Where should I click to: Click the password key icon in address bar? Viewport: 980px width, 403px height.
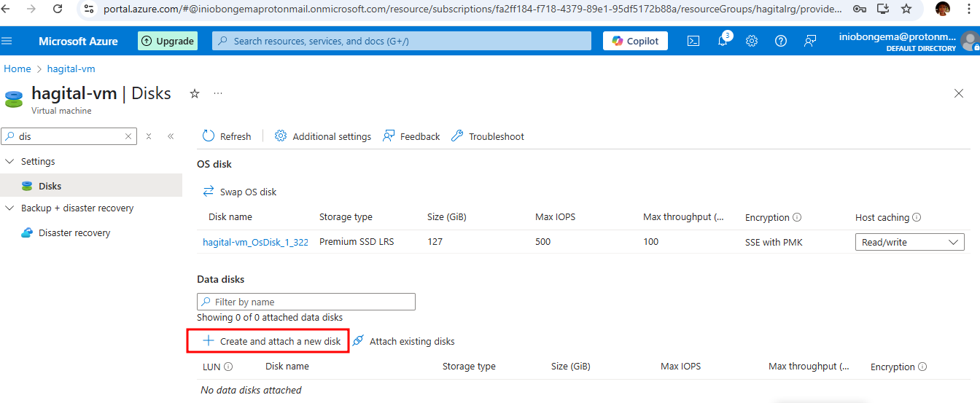[860, 9]
